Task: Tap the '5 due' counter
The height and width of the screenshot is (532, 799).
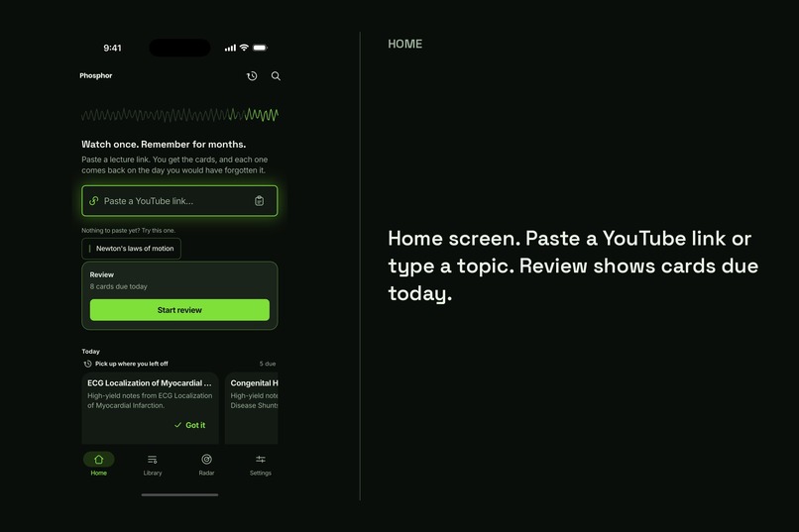Action: 267,364
